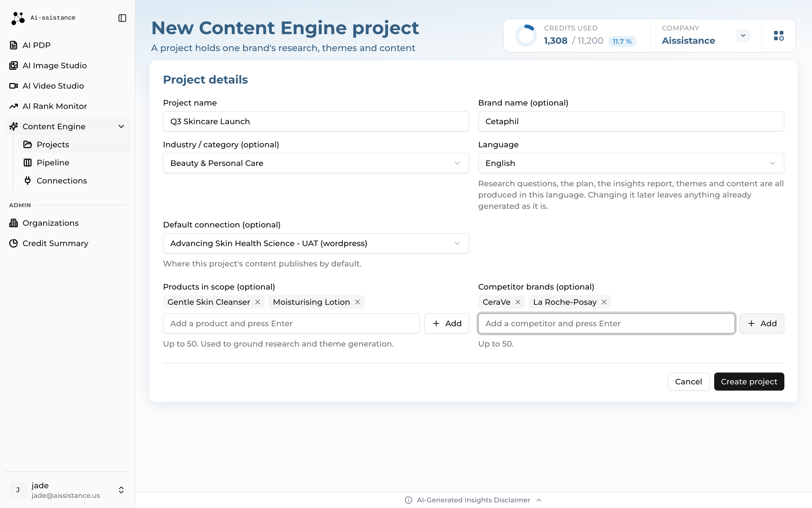This screenshot has height=508, width=812.
Task: Go to Pipeline under Content Engine
Action: (74, 163)
